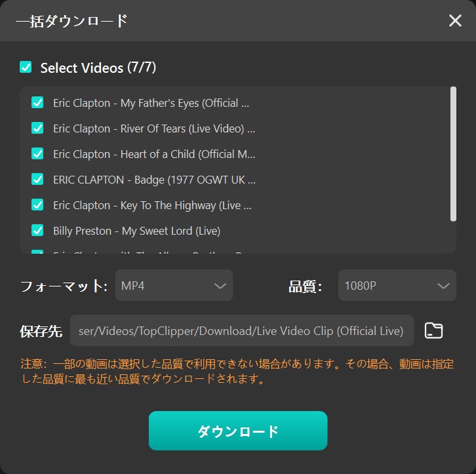Viewport: 476px width, 474px height.
Task: Uncheck My Father's Eyes video checkbox
Action: point(37,102)
